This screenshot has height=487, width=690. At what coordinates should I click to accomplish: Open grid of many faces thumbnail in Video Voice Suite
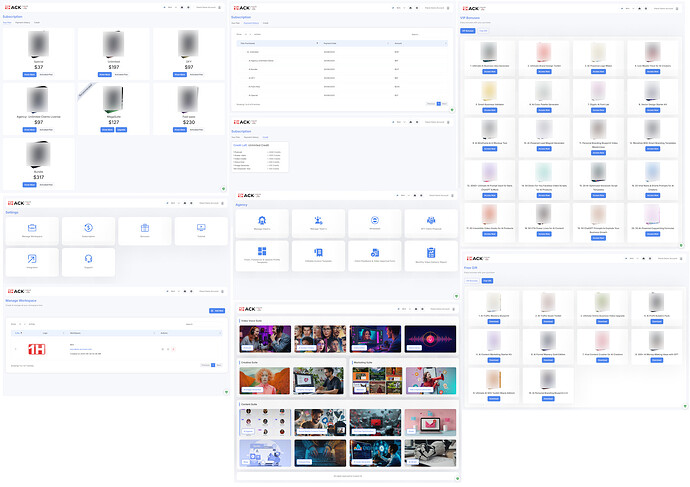tap(320, 339)
